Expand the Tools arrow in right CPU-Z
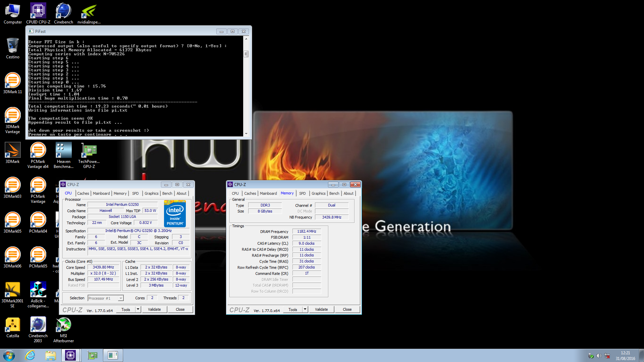The width and height of the screenshot is (644, 362). (x=305, y=309)
